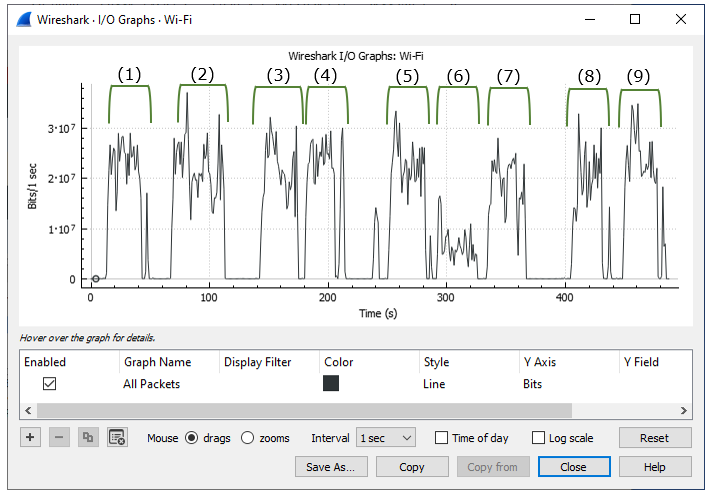This screenshot has height=494, width=710.
Task: Click the Style column header
Action: (x=437, y=362)
